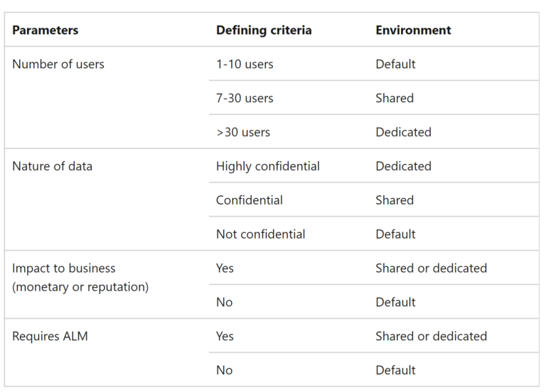Select the "7-30 users" criteria cell
This screenshot has height=392, width=546.
pos(245,98)
